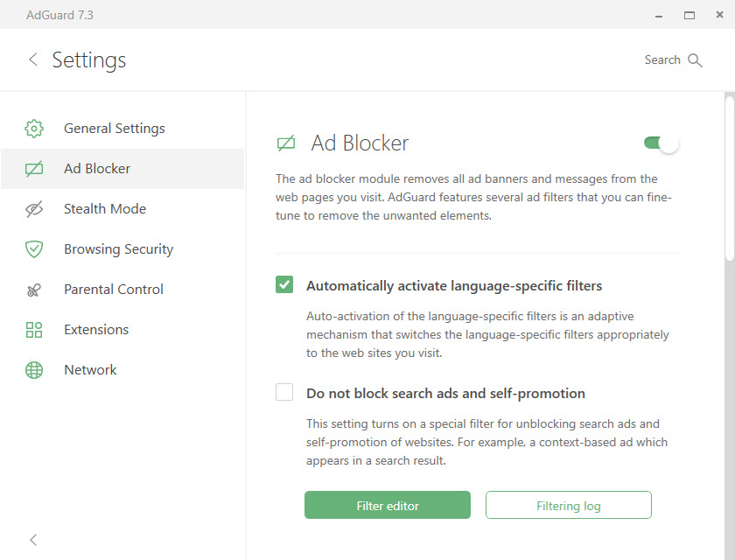Open the Filtering log
The image size is (735, 560).
pos(569,505)
